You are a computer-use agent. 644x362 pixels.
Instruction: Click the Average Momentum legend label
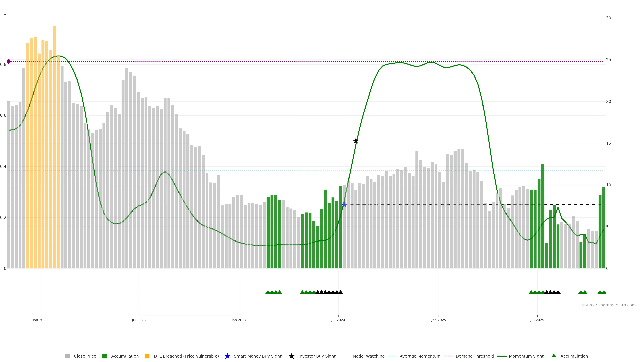(420, 356)
